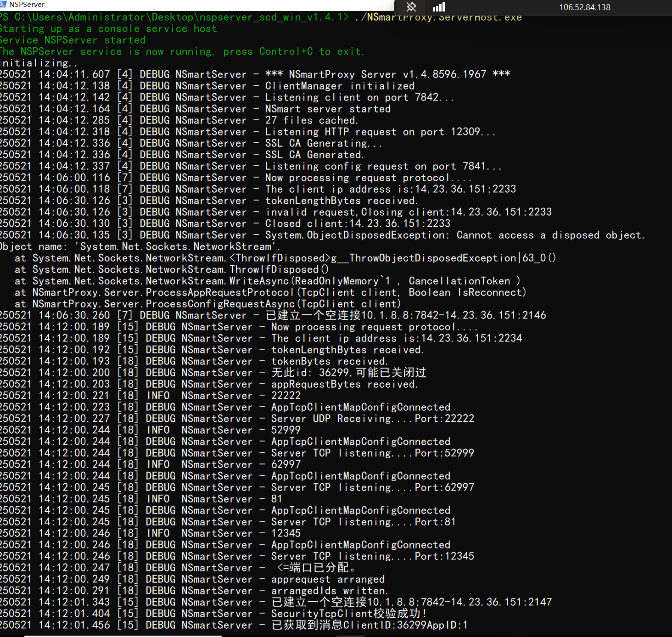Click the 'SSL CA Generated.' log entry
Image resolution: width=672 pixels, height=637 pixels.
coord(182,155)
